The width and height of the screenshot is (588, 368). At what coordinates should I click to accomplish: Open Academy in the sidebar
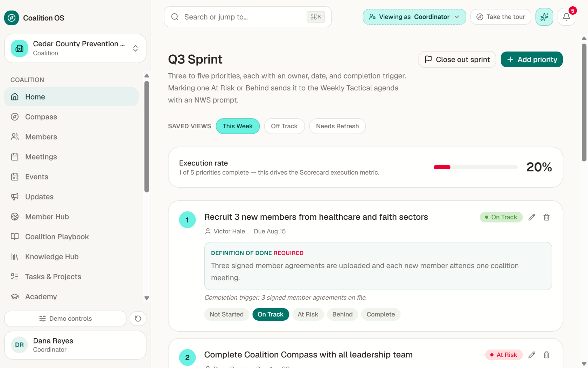[71, 297]
